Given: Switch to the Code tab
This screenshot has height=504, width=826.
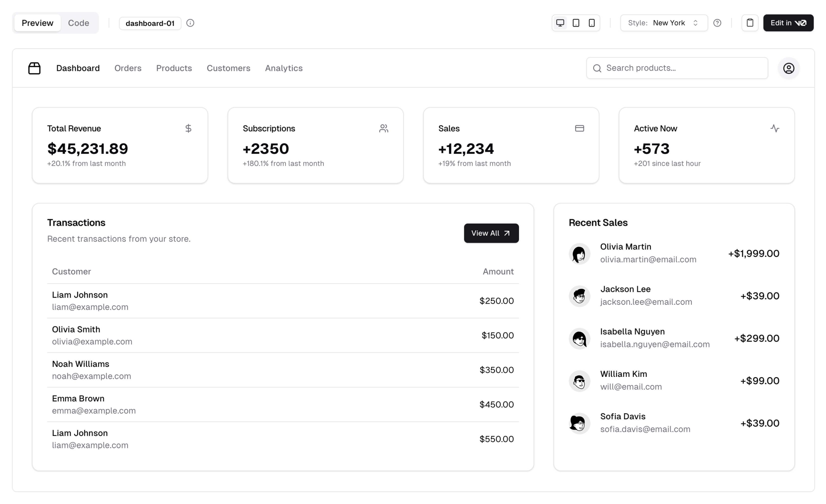Looking at the screenshot, I should 79,23.
